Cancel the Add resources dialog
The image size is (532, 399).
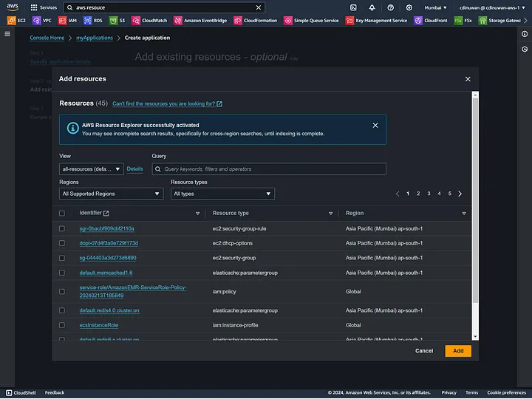(x=424, y=351)
